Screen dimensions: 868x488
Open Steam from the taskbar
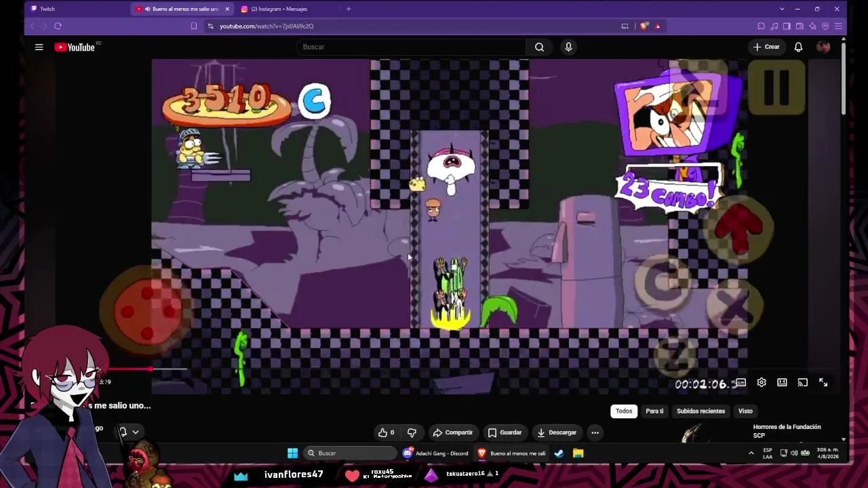pyautogui.click(x=559, y=453)
